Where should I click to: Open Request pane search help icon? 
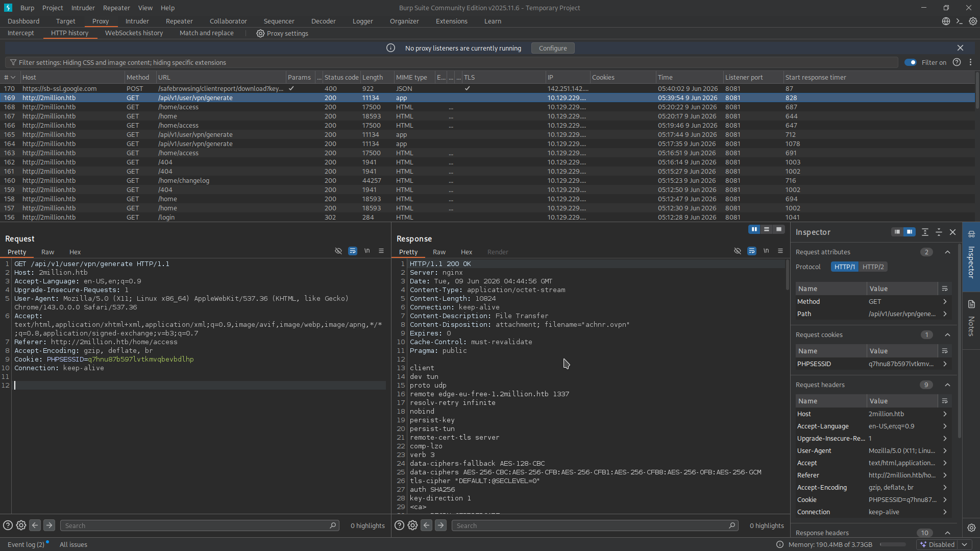pos(8,525)
